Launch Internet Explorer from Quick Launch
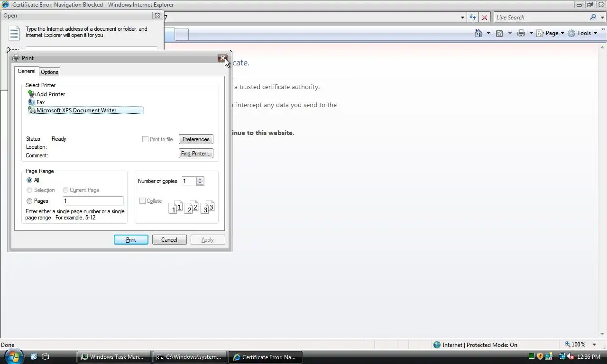607x364 pixels. click(x=34, y=357)
